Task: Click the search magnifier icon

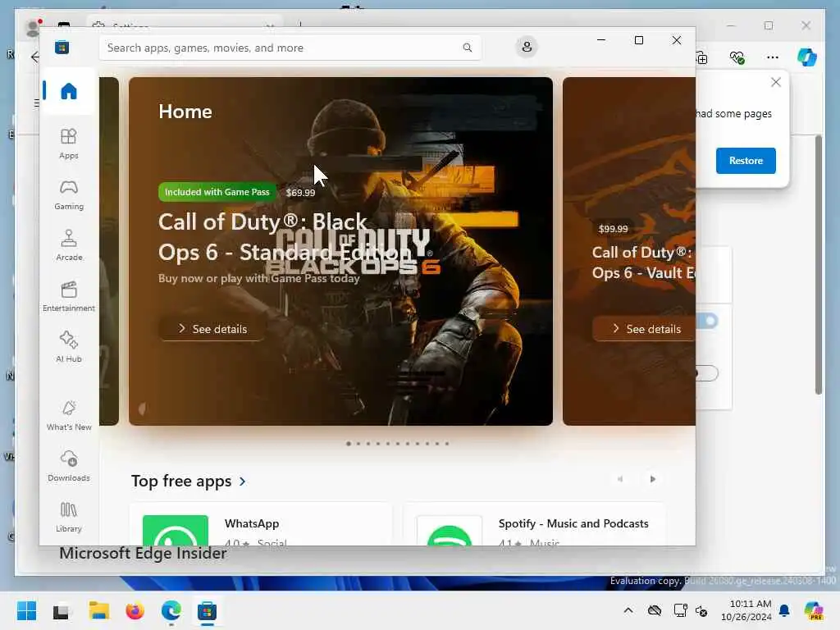Action: pyautogui.click(x=467, y=48)
